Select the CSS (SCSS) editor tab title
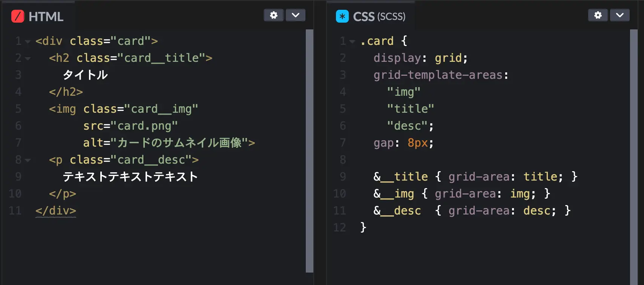The width and height of the screenshot is (644, 285). pyautogui.click(x=379, y=17)
